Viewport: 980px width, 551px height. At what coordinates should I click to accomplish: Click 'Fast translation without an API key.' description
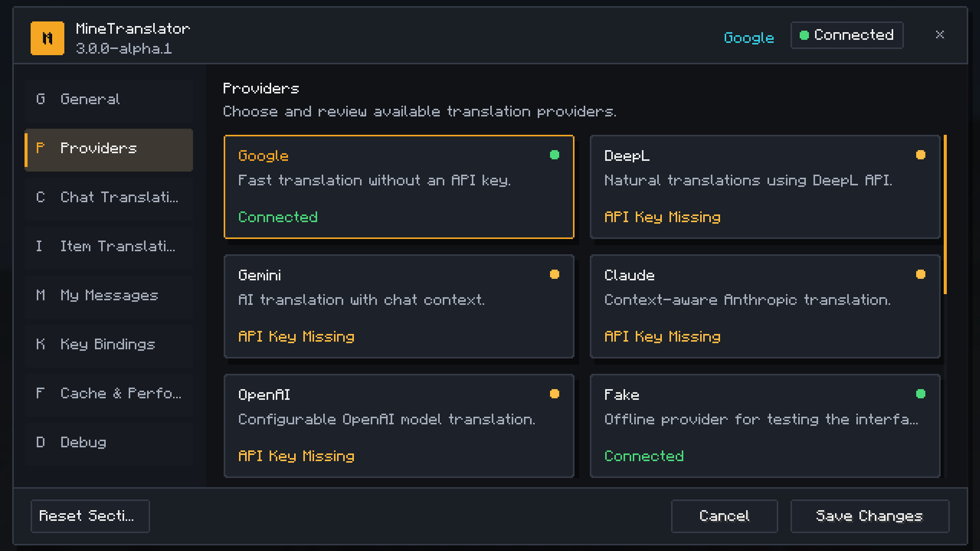tap(374, 180)
